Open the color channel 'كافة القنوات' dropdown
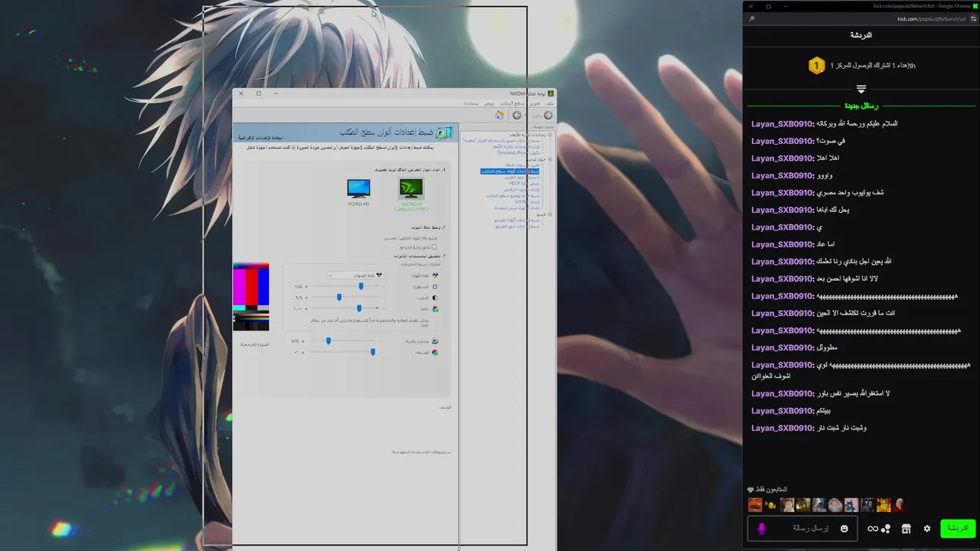This screenshot has width=980, height=551. pos(355,275)
